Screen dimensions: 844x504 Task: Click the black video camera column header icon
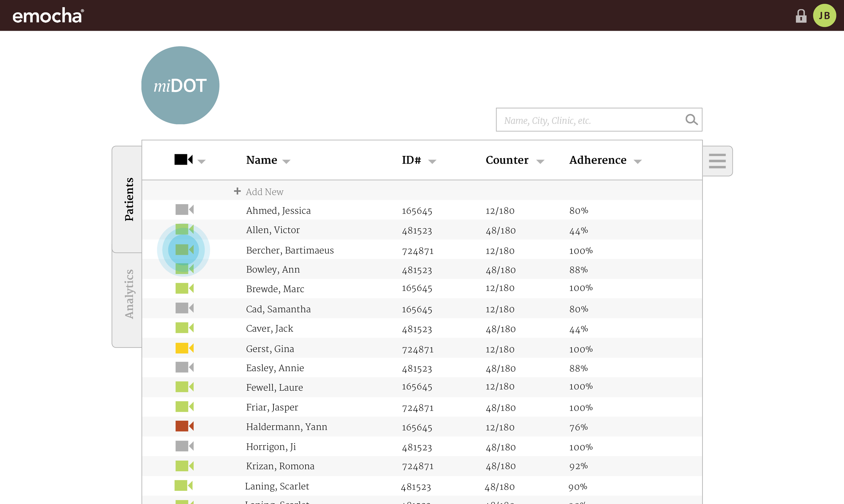[183, 160]
